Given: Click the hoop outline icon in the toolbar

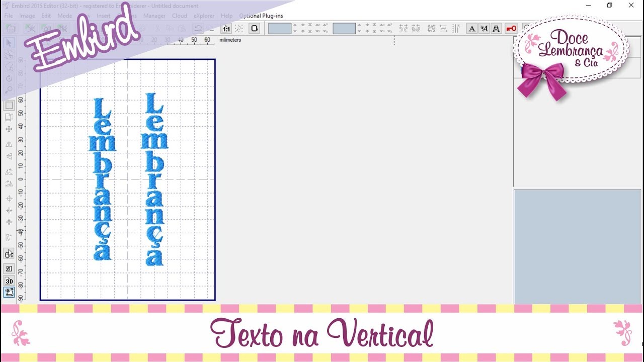Looking at the screenshot, I should click(x=255, y=29).
